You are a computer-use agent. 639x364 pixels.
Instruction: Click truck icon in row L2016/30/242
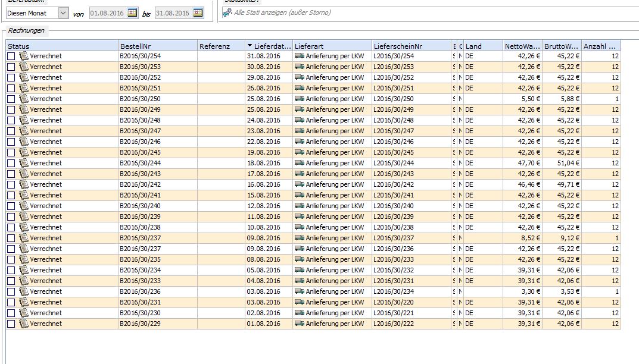[299, 184]
